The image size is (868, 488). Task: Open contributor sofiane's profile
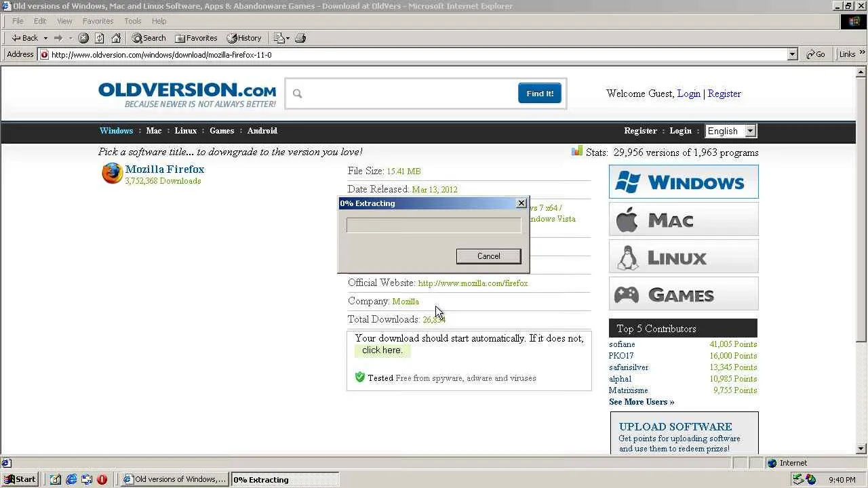[622, 344]
